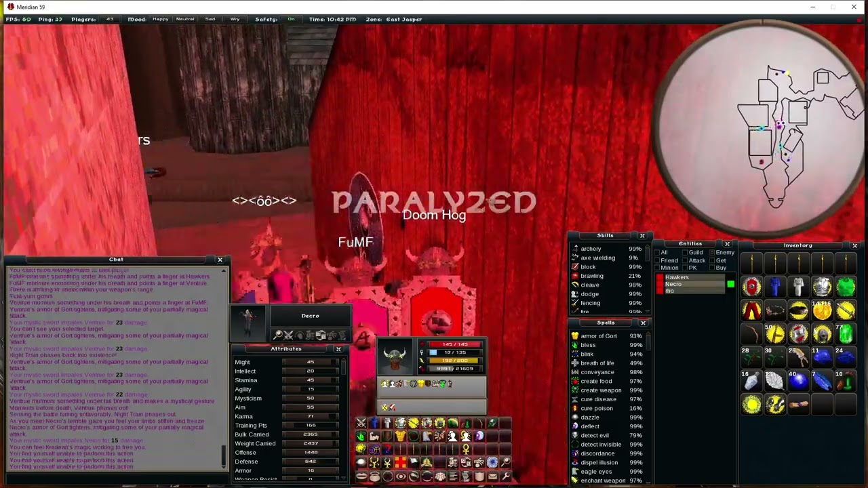Set mood to Sad
Image resolution: width=868 pixels, height=488 pixels.
click(210, 19)
